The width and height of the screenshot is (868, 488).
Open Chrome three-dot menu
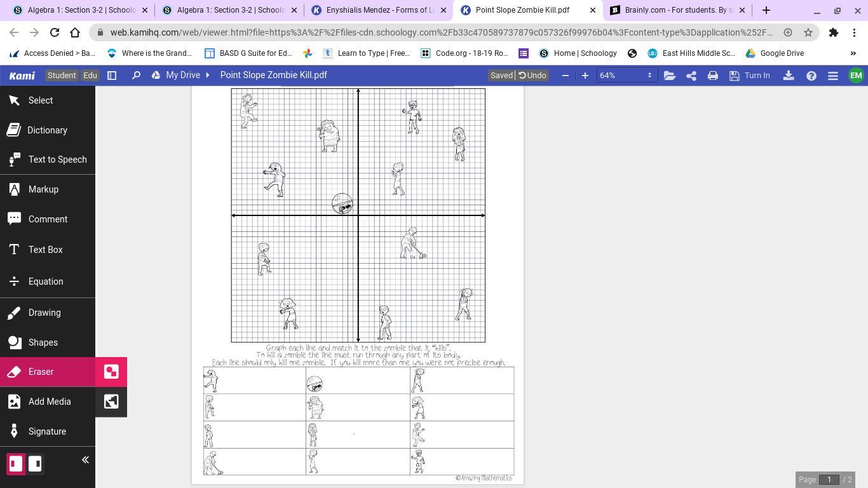click(x=853, y=32)
